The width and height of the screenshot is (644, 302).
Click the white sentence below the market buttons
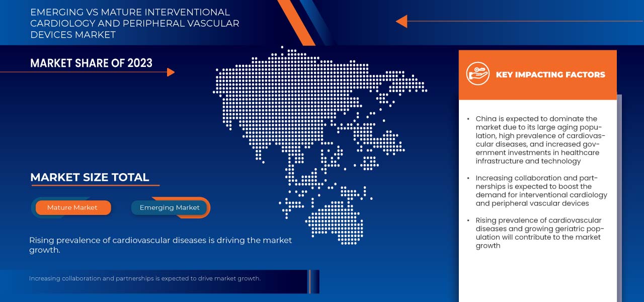(160, 245)
